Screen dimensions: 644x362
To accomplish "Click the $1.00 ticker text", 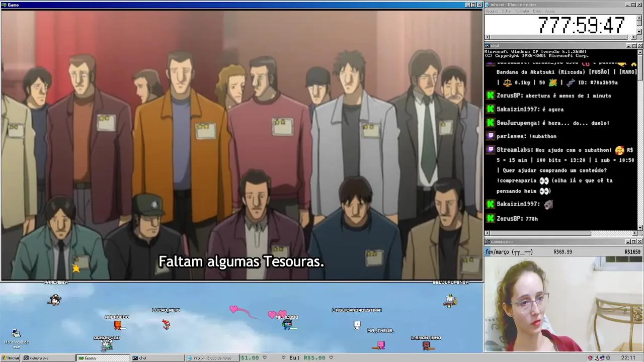I will click(250, 358).
